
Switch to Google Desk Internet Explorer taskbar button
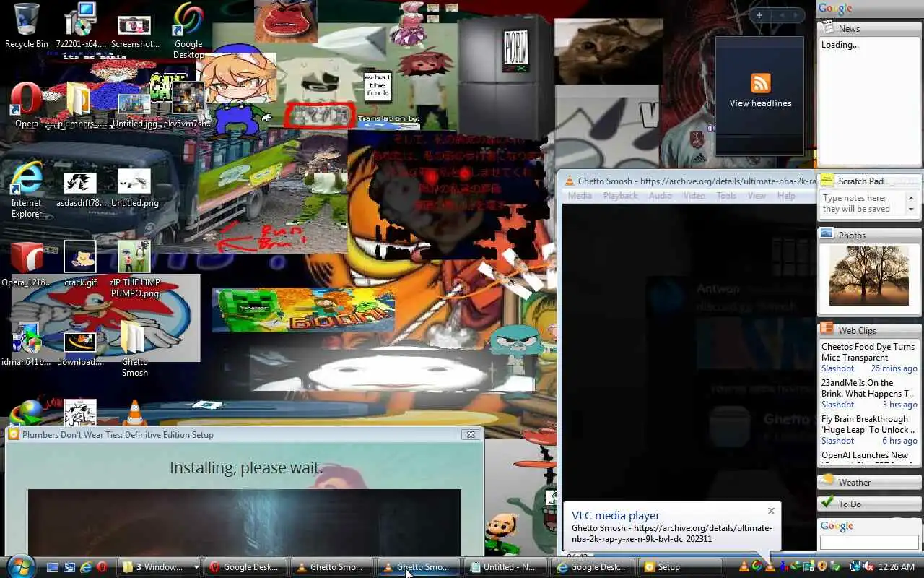click(592, 567)
